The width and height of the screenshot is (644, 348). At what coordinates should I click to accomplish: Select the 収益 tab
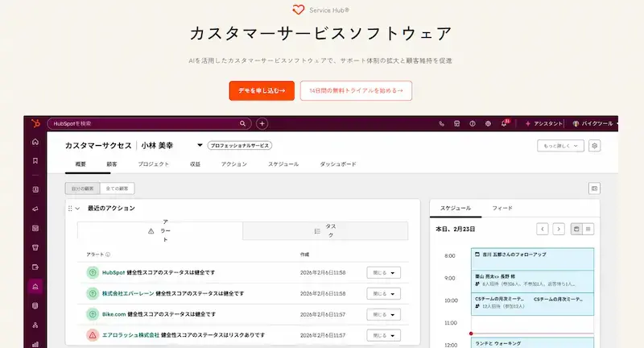point(195,164)
